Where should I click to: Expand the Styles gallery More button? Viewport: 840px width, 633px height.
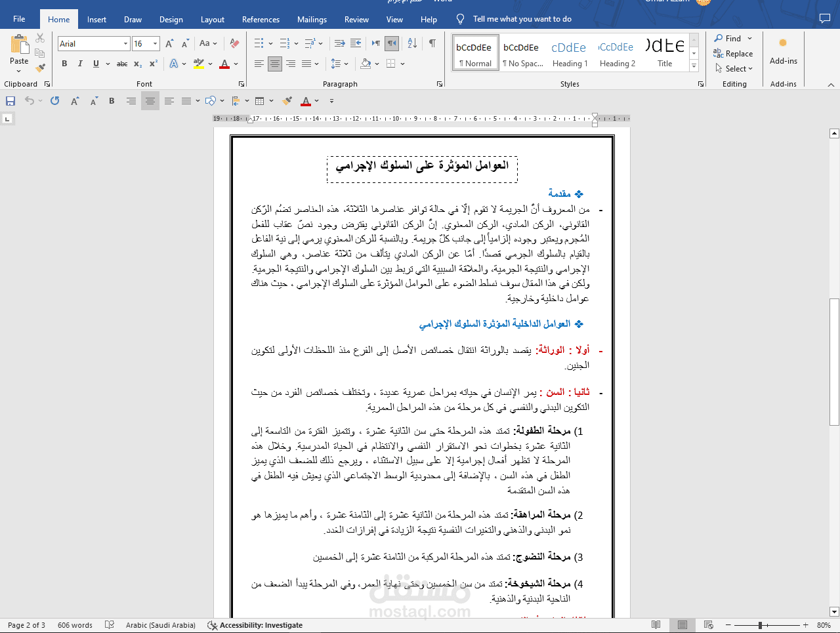[x=694, y=66]
